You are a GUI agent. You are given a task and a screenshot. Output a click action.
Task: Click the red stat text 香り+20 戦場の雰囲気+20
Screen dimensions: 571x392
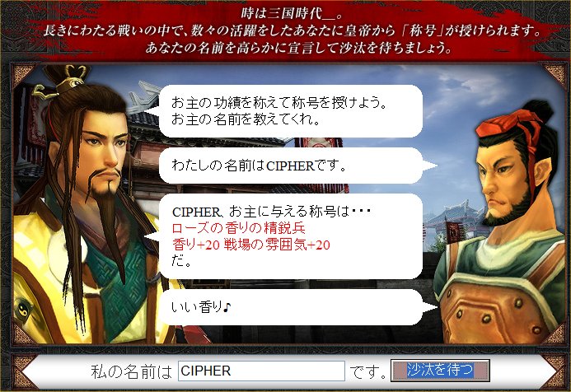pyautogui.click(x=251, y=245)
